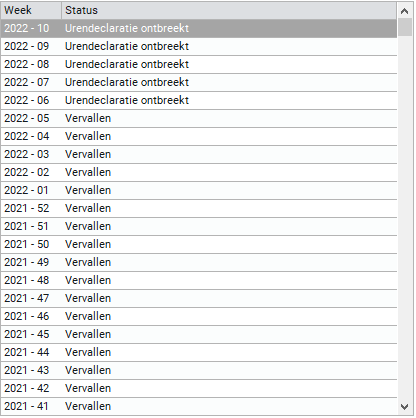416x418 pixels.
Task: Select the week 2021 - 48 row
Action: click(x=199, y=280)
